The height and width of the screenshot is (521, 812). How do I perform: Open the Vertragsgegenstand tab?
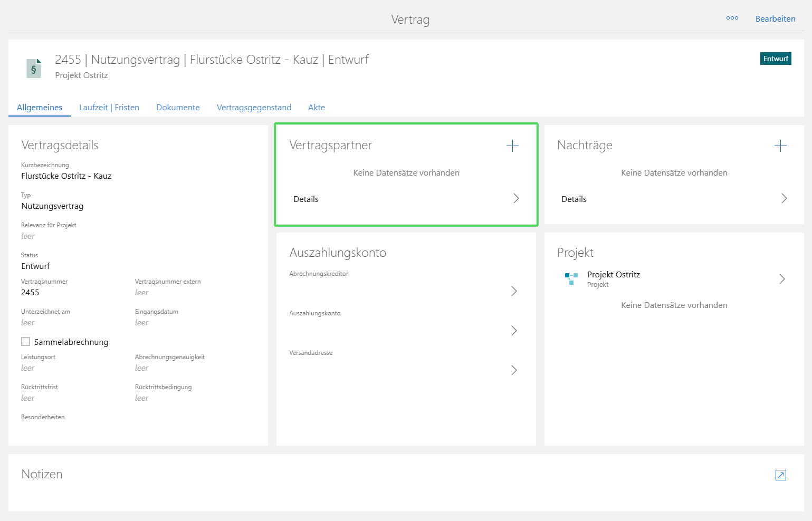pos(254,108)
